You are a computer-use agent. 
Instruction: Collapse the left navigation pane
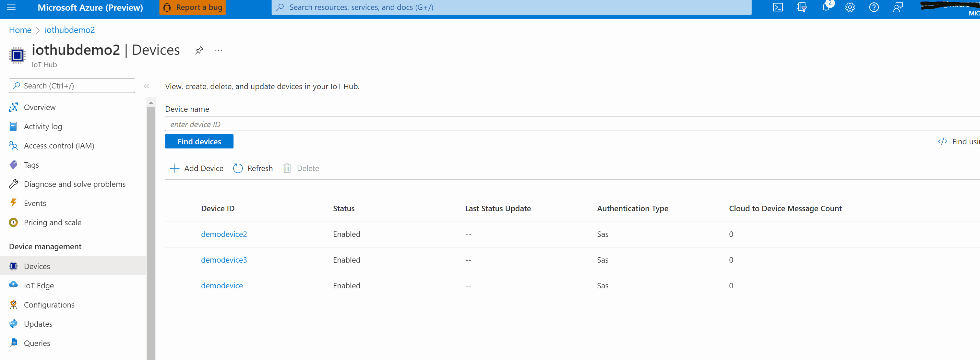pos(146,86)
